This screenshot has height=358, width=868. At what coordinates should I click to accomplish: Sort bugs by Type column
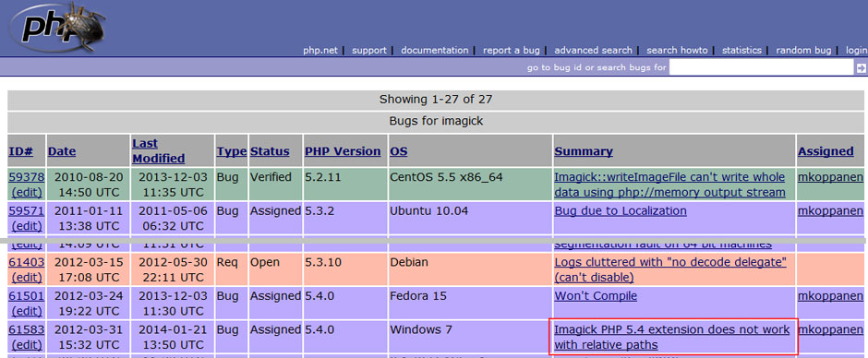point(232,151)
